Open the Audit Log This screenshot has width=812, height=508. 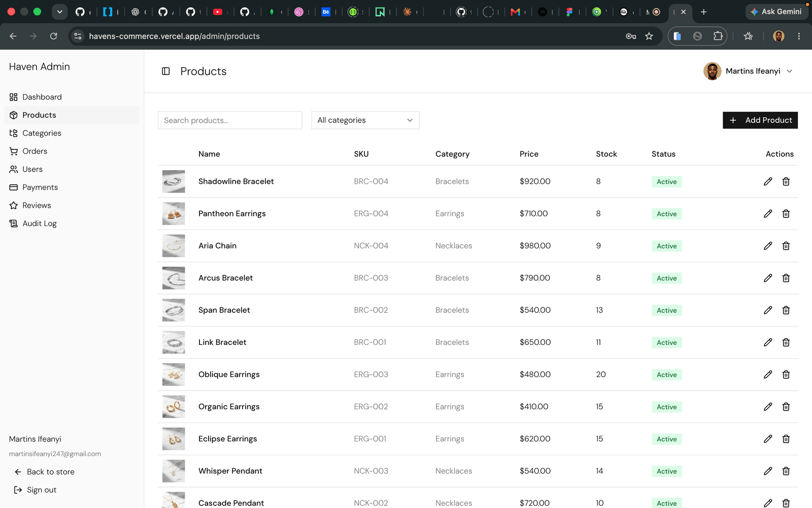coord(72,224)
